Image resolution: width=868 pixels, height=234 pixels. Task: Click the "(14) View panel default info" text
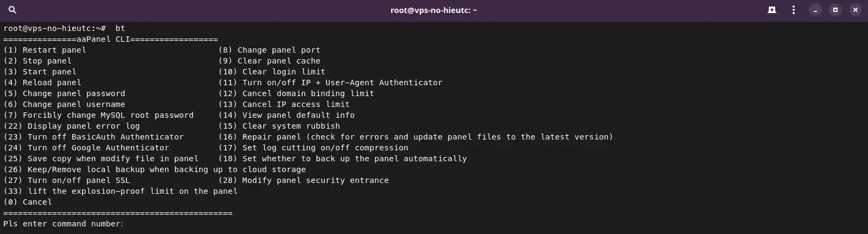coord(286,115)
